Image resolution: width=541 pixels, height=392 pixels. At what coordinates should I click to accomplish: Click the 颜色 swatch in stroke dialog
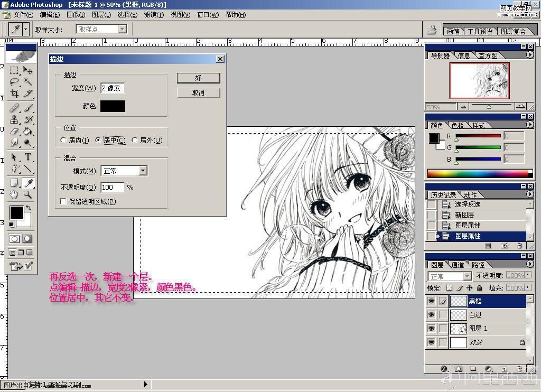coord(113,106)
